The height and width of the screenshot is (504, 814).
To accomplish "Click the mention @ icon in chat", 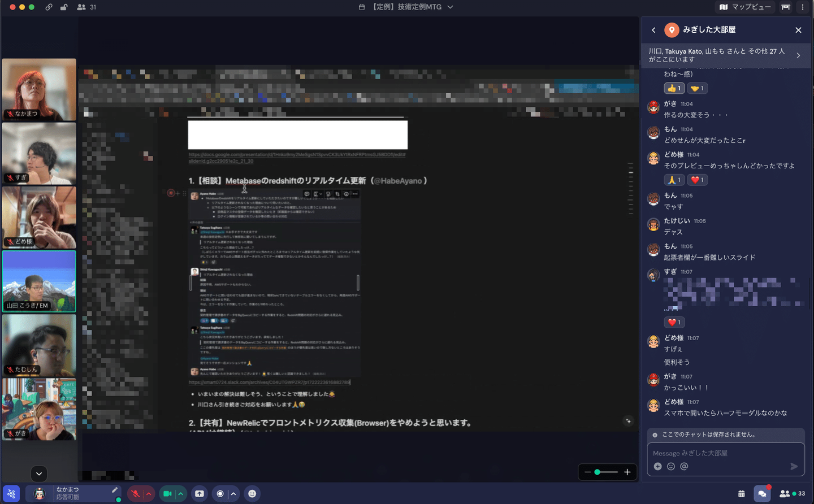I will pyautogui.click(x=684, y=467).
